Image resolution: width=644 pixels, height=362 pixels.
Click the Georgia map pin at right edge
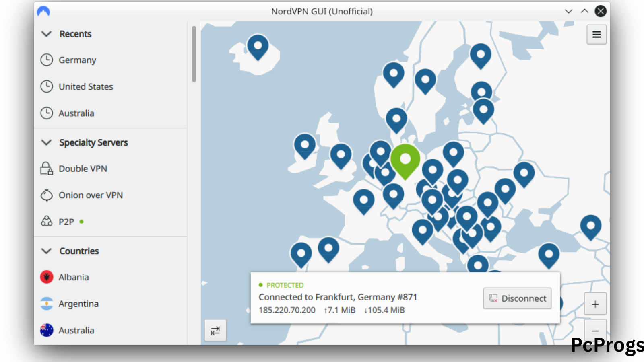591,227
